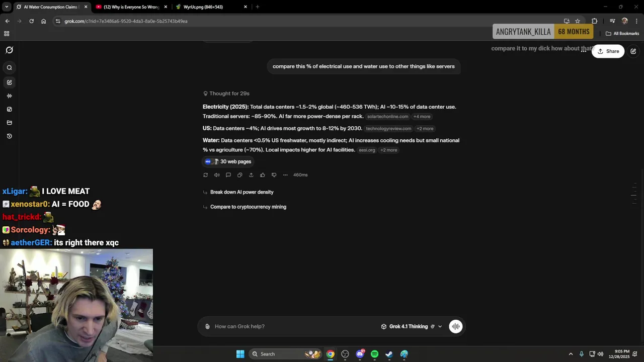
Task: Read the response aloud with speaker icon
Action: (217, 175)
